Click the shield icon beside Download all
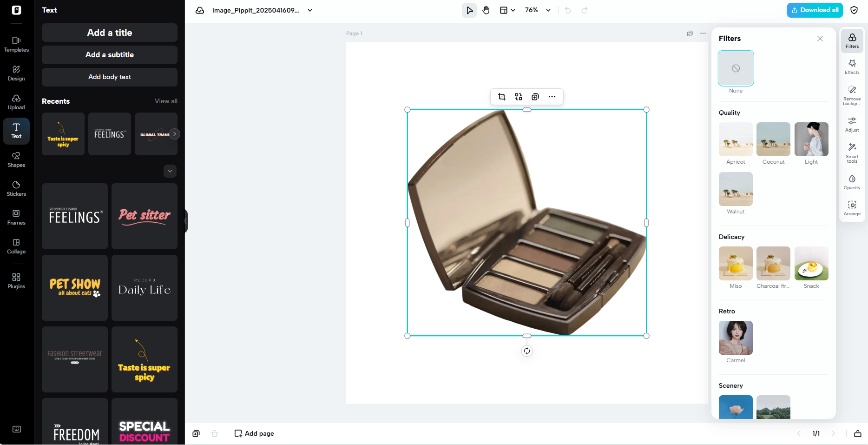The height and width of the screenshot is (445, 868). coord(854,10)
